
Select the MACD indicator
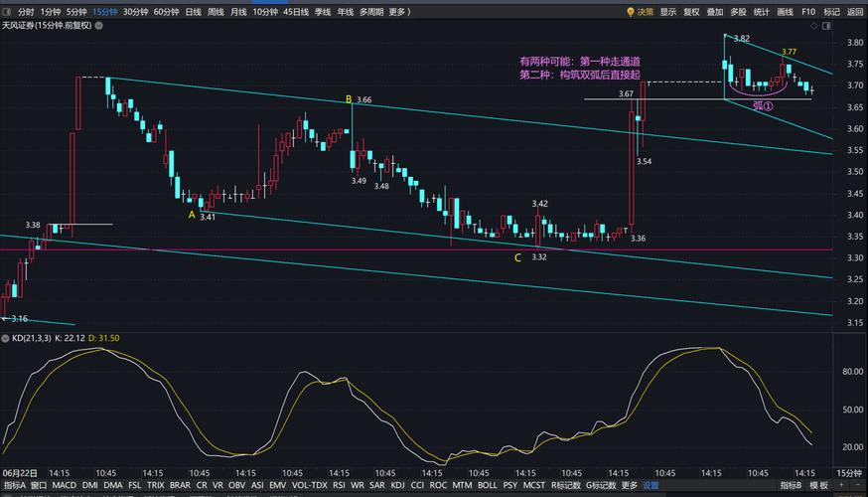pos(65,485)
